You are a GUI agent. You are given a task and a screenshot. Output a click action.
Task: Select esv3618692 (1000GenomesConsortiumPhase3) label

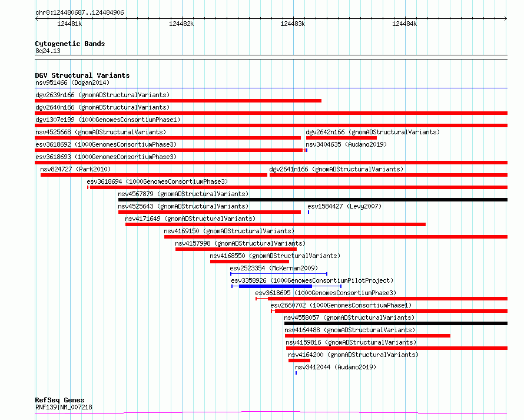click(x=106, y=144)
